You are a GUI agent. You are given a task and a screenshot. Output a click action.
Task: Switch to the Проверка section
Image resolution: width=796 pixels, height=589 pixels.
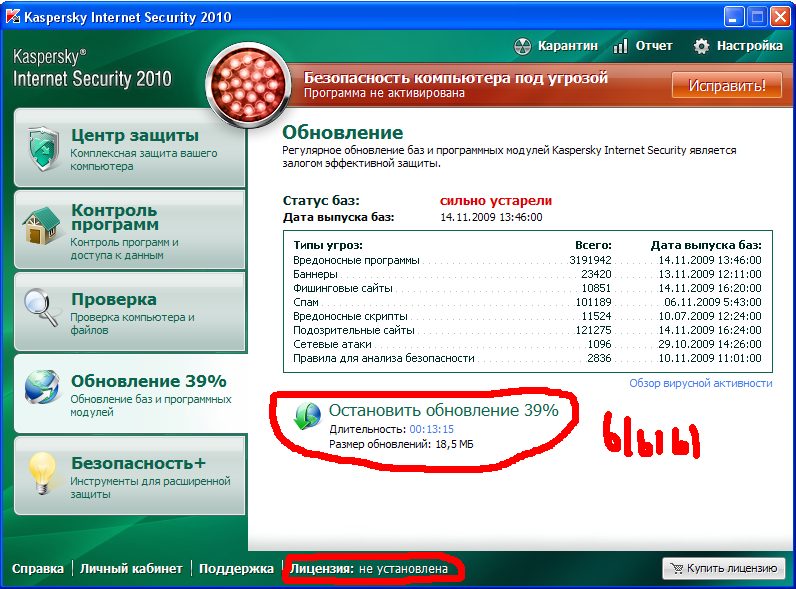coord(129,312)
